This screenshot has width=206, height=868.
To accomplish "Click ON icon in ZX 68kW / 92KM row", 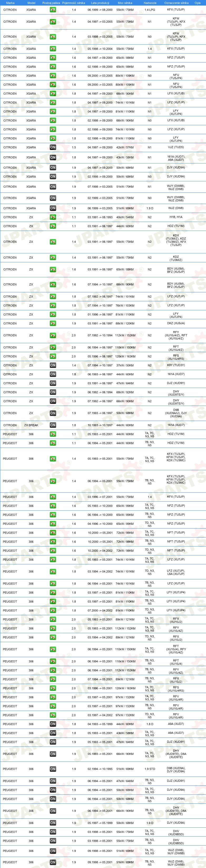I will (x=53, y=392).
